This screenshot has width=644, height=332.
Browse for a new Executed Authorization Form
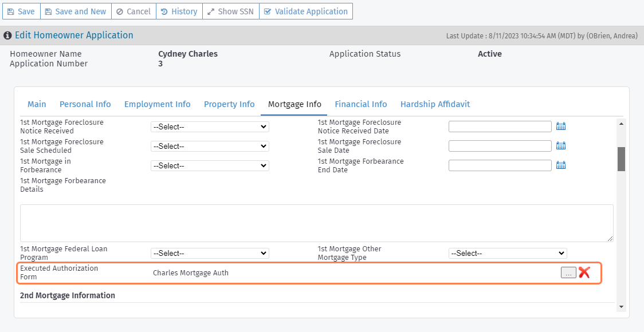coord(568,272)
